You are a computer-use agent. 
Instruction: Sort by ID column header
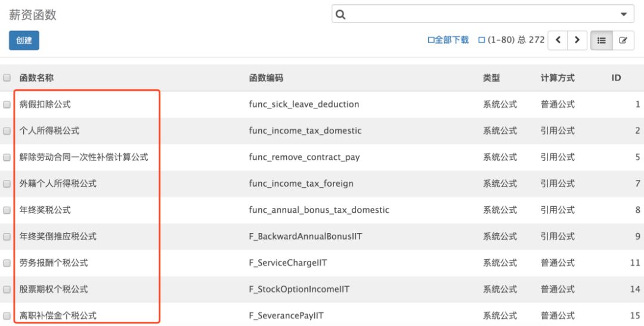click(616, 78)
